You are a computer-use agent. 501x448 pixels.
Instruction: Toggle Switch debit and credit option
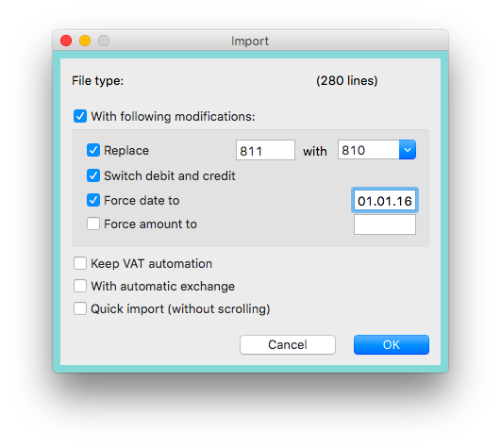tap(93, 175)
